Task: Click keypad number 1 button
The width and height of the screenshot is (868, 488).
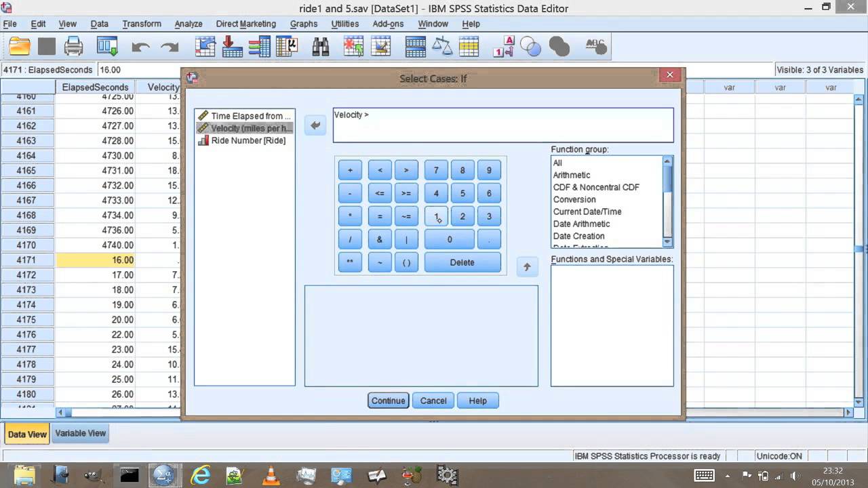Action: tap(436, 216)
